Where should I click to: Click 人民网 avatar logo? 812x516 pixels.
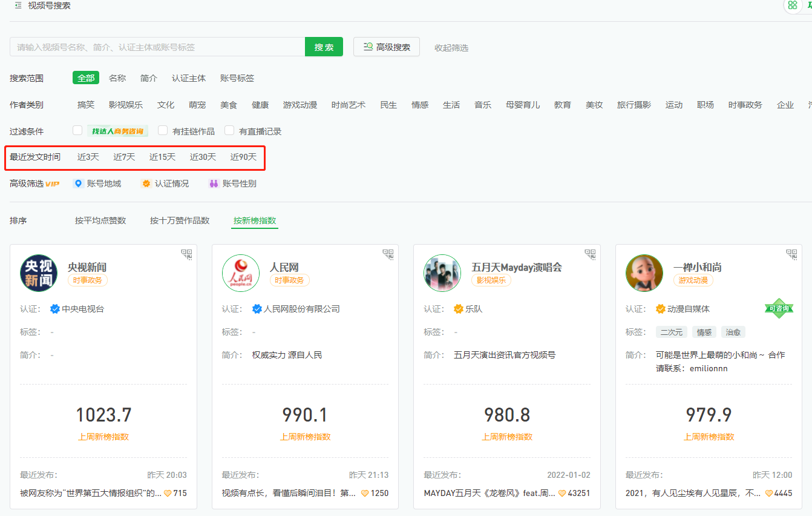pyautogui.click(x=241, y=273)
